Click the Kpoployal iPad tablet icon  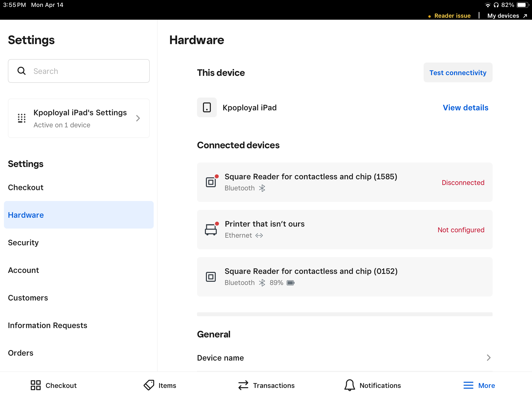[207, 107]
